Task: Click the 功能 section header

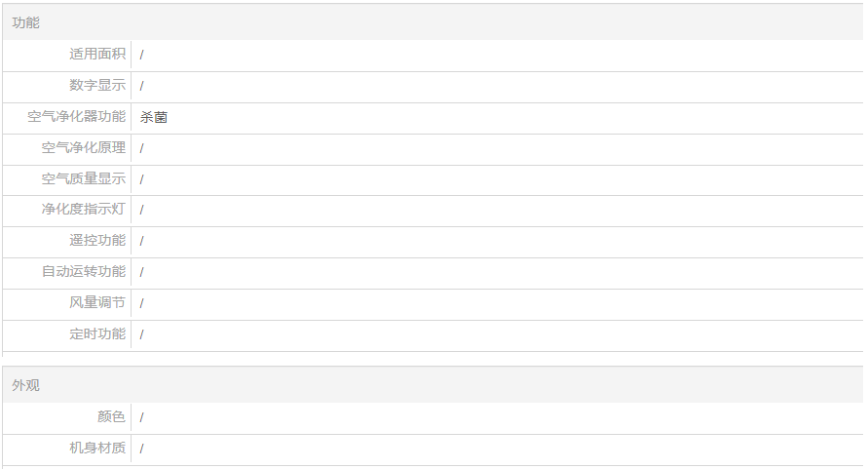Action: click(26, 22)
